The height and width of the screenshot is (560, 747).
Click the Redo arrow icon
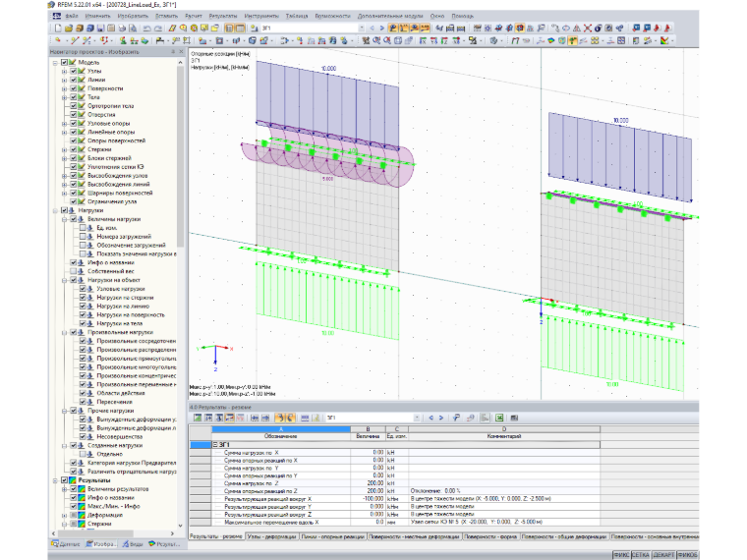pyautogui.click(x=157, y=28)
